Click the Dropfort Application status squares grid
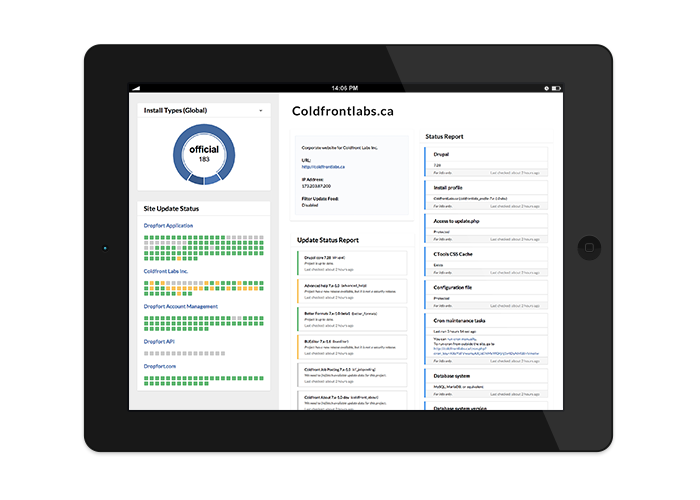Screen dimensions: 700x500 (x=204, y=248)
